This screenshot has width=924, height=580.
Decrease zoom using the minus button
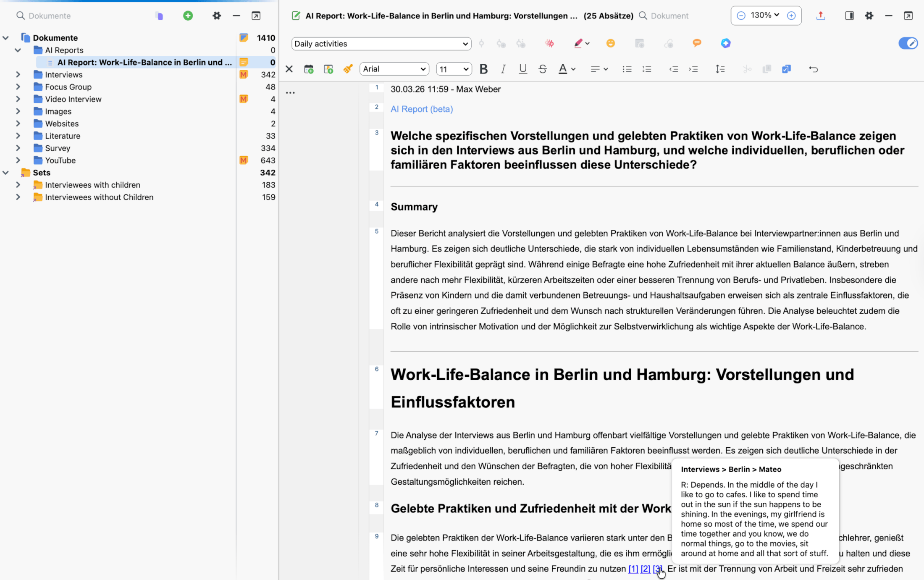click(740, 16)
